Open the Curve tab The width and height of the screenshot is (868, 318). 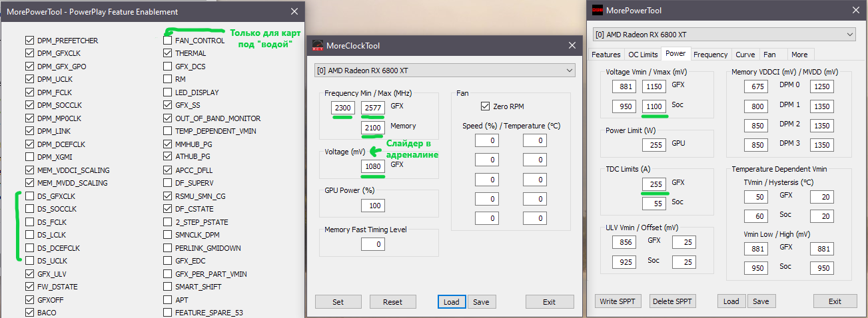point(745,55)
